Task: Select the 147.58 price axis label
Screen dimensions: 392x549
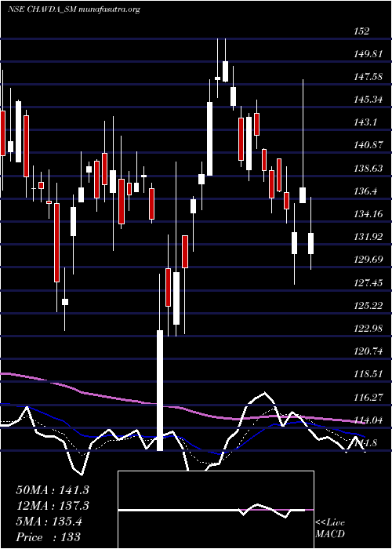Action: pyautogui.click(x=368, y=77)
